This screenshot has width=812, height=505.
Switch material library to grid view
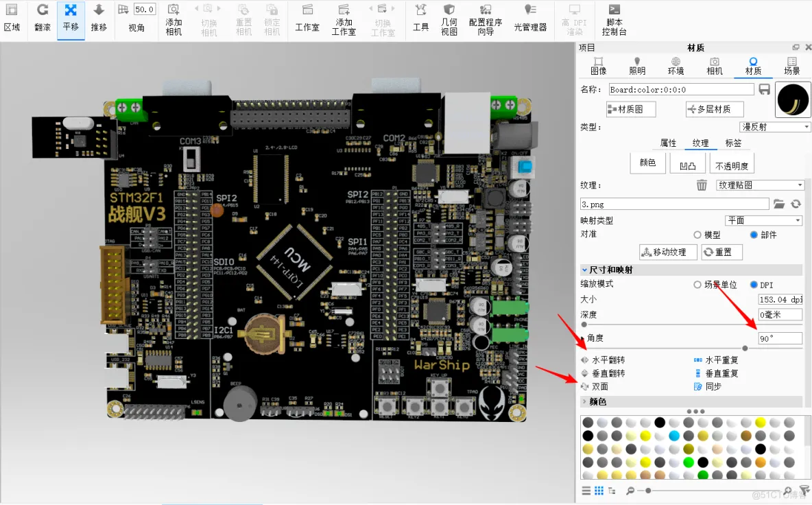599,491
